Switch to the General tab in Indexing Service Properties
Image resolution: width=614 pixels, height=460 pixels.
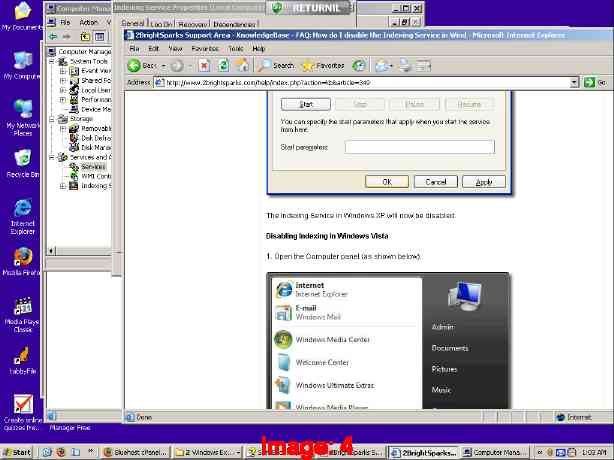[x=132, y=23]
